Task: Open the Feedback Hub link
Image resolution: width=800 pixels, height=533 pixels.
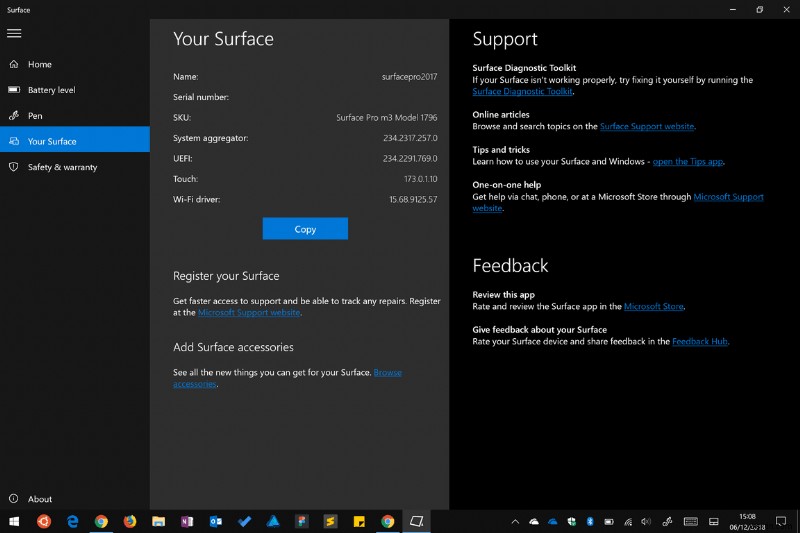Action: click(x=700, y=342)
